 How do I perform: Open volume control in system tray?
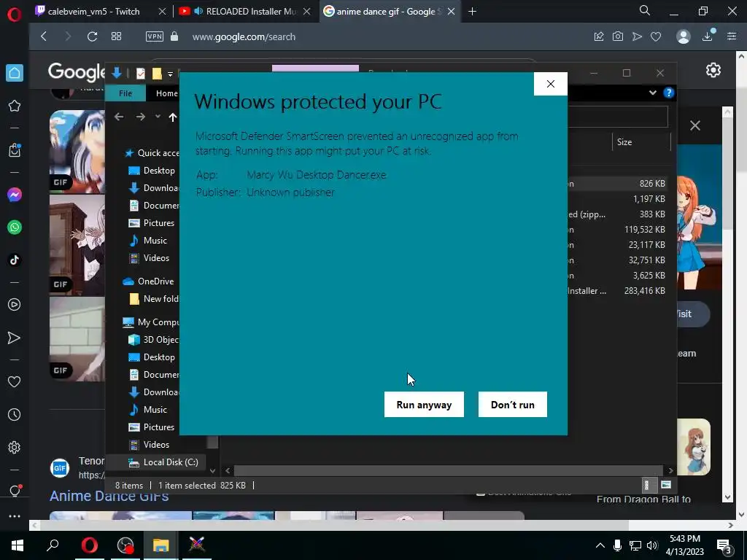652,545
